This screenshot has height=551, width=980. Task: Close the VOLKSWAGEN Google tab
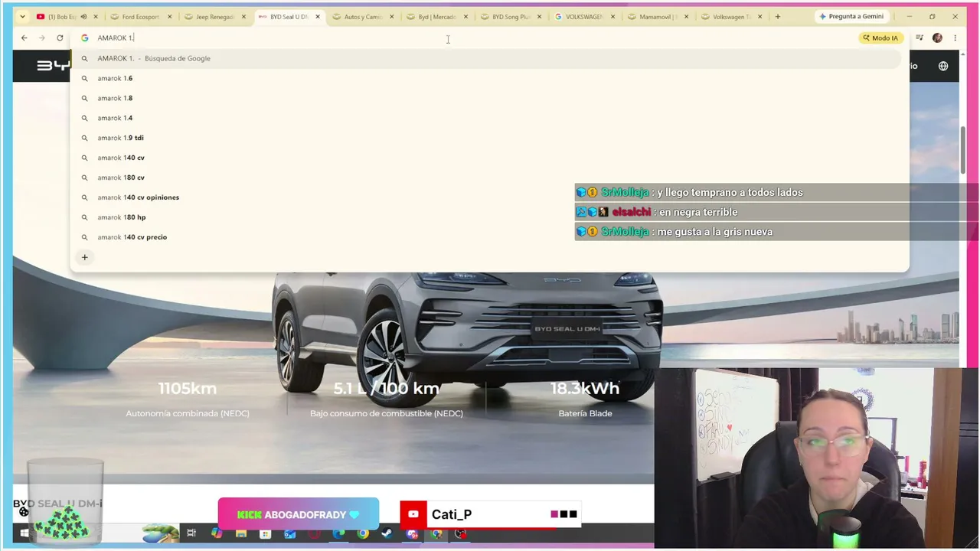point(613,17)
